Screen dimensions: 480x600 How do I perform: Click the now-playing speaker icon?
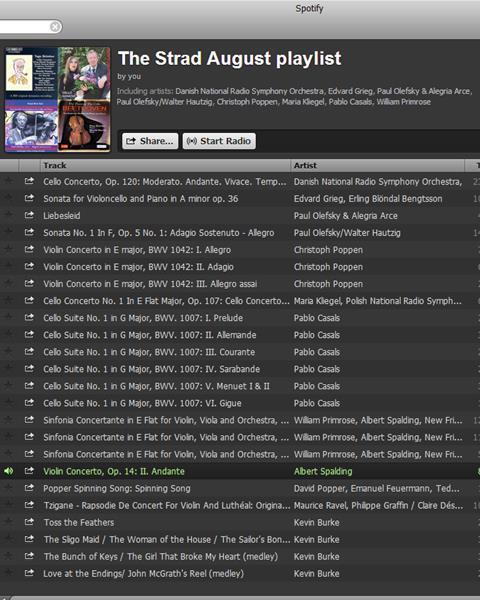[8, 471]
